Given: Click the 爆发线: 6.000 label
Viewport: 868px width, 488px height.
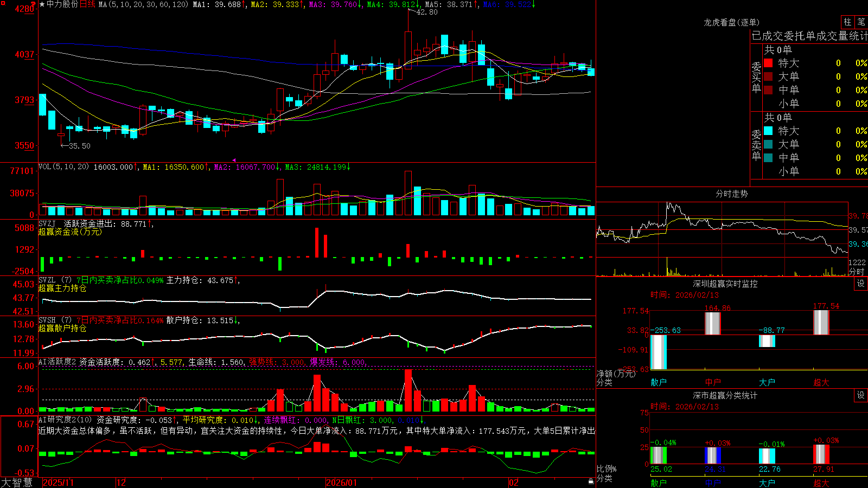Looking at the screenshot, I should click(338, 362).
